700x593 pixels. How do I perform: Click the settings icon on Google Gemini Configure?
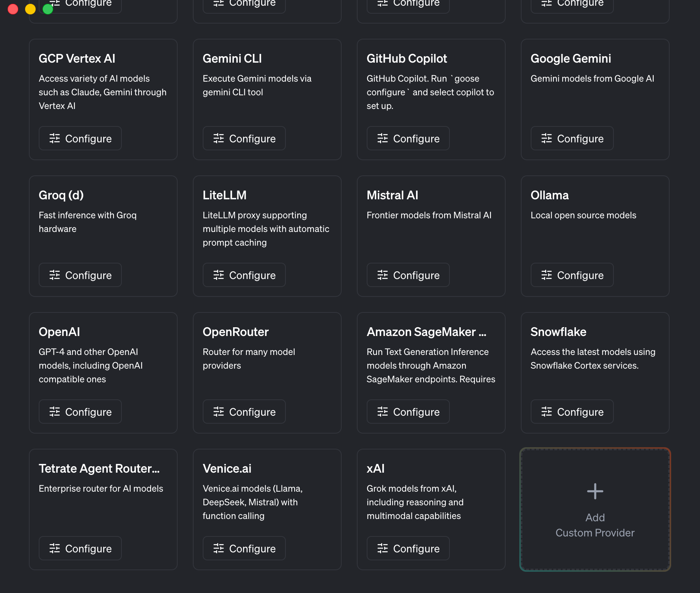(546, 138)
